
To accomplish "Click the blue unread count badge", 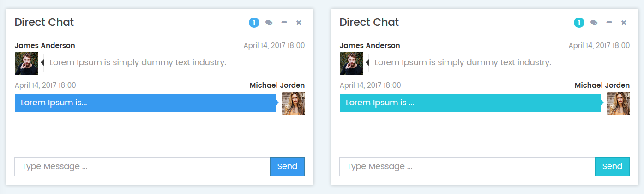I will pyautogui.click(x=254, y=22).
